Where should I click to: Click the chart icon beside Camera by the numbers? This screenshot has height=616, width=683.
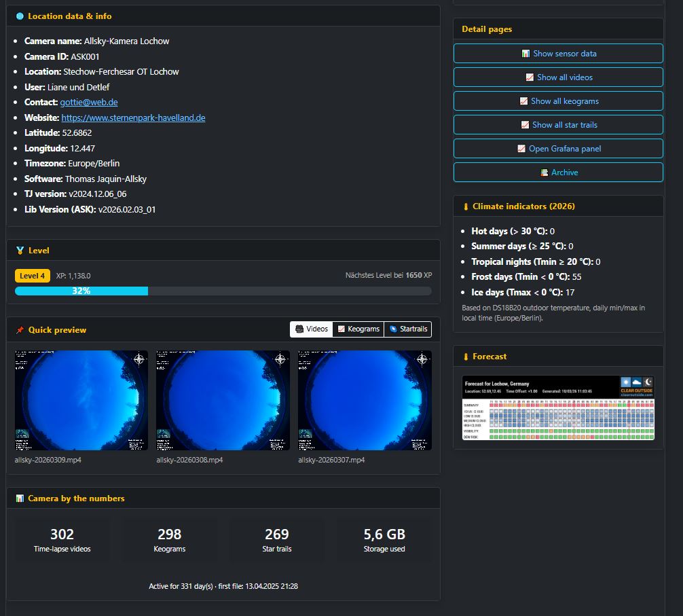(20, 499)
